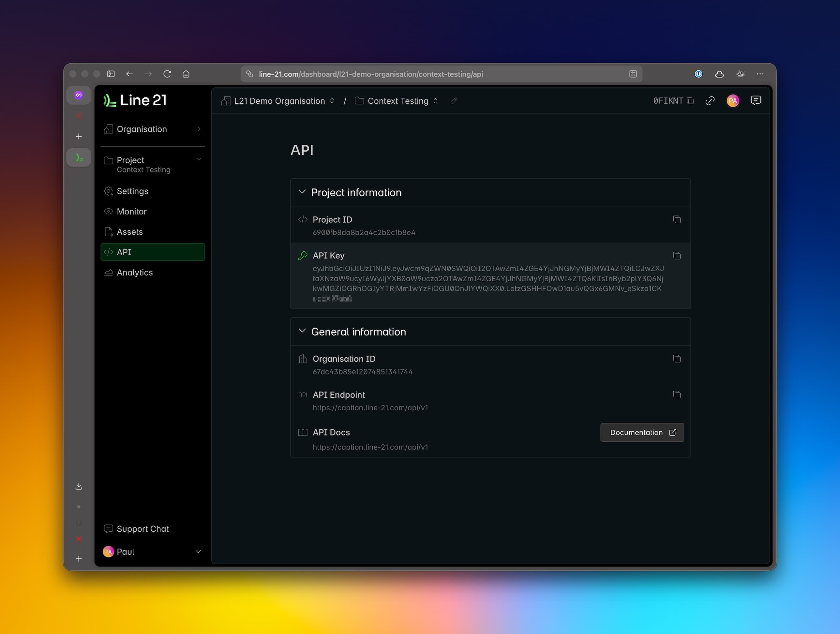Copy the Project ID using its copy icon
Screen dimensions: 840x634
[677, 219]
